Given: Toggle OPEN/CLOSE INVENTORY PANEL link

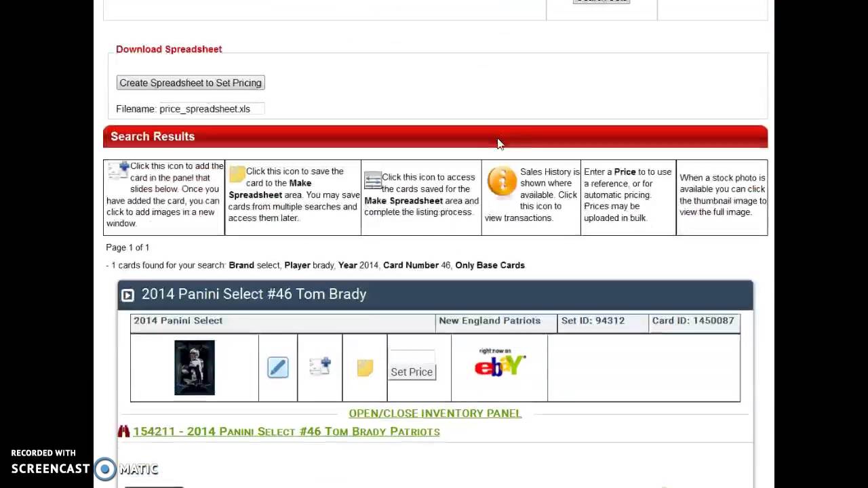Looking at the screenshot, I should tap(435, 413).
